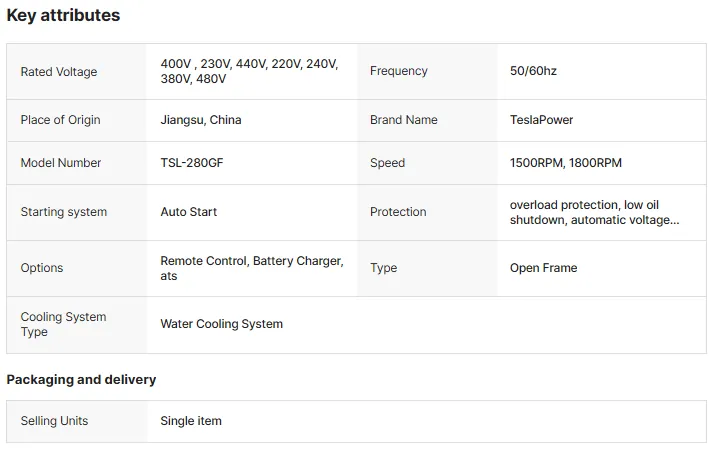Click the Protection label cell
The width and height of the screenshot is (712, 457).
pos(427,212)
